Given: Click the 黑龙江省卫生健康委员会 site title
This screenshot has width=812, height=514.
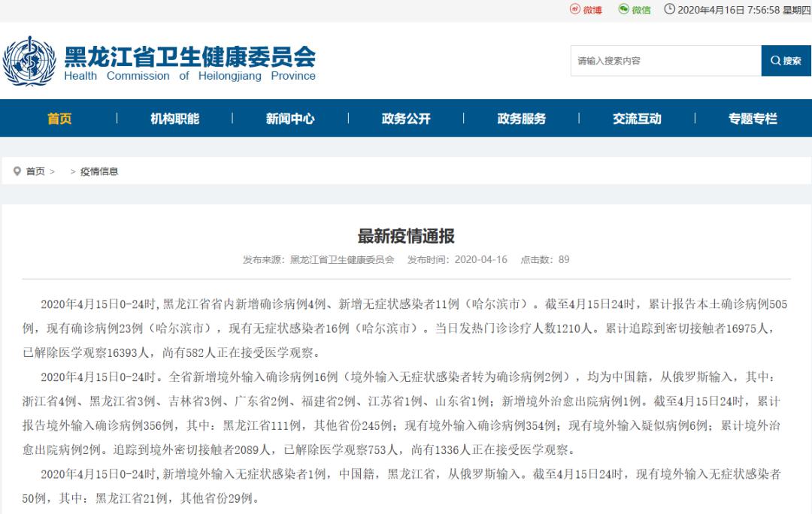Looking at the screenshot, I should pos(189,57).
